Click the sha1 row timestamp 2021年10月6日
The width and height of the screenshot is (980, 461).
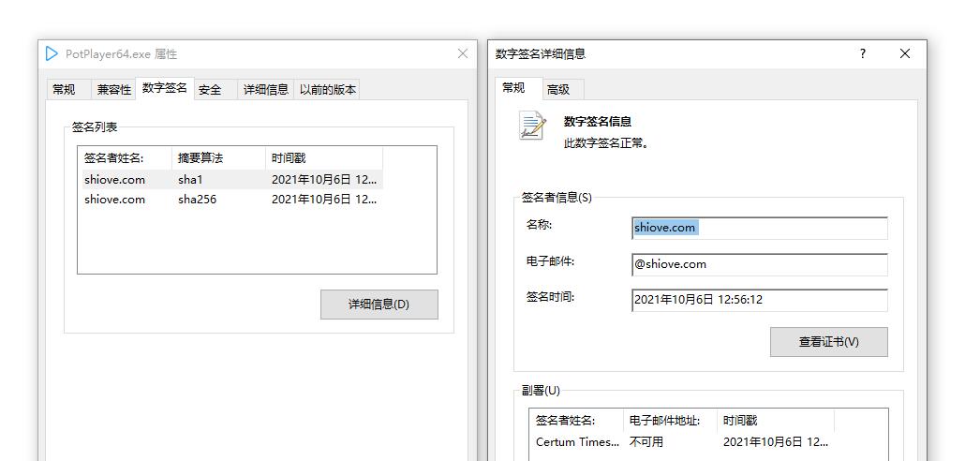click(x=324, y=179)
